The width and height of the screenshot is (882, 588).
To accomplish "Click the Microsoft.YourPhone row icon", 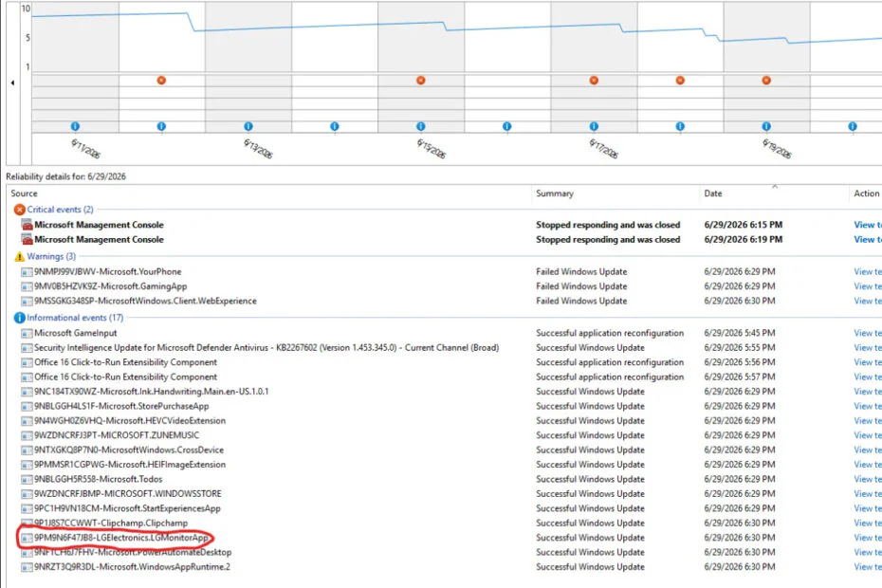I will [27, 272].
